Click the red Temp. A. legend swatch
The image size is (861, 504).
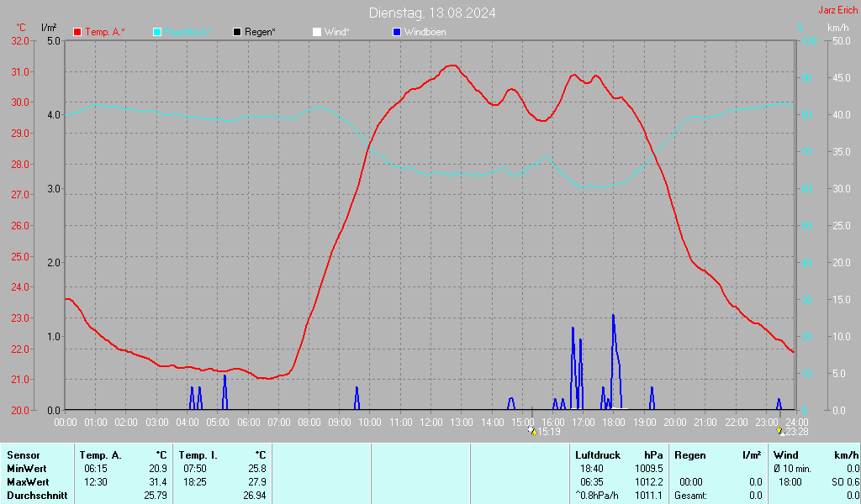77,32
